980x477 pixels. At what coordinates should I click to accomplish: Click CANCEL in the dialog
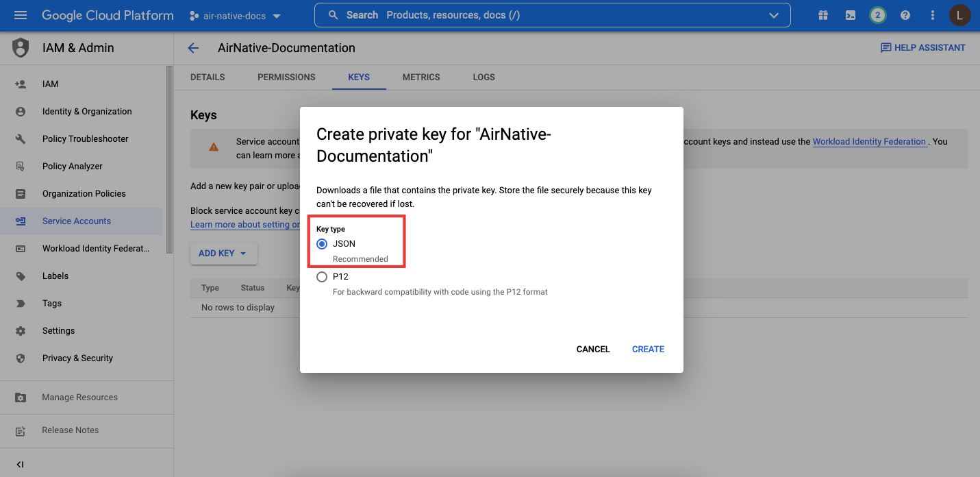[x=593, y=350]
